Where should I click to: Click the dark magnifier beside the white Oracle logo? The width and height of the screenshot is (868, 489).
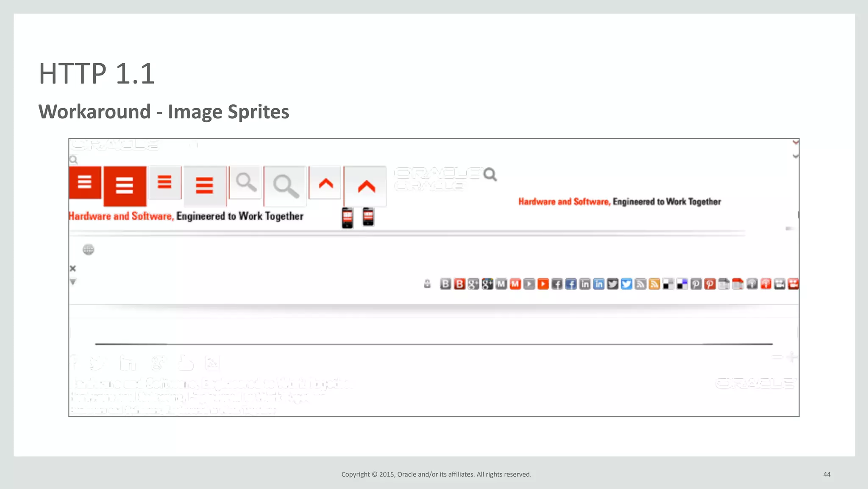click(x=490, y=174)
